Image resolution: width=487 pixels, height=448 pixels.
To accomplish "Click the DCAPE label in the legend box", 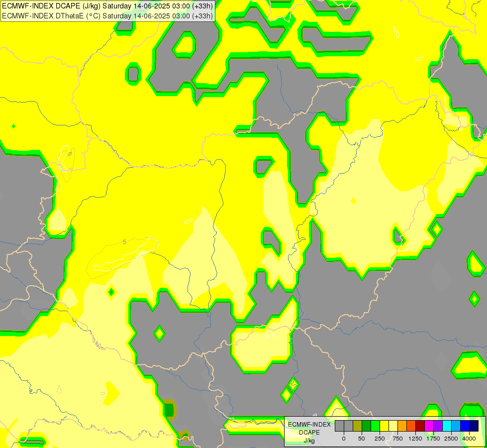I will [x=309, y=433].
